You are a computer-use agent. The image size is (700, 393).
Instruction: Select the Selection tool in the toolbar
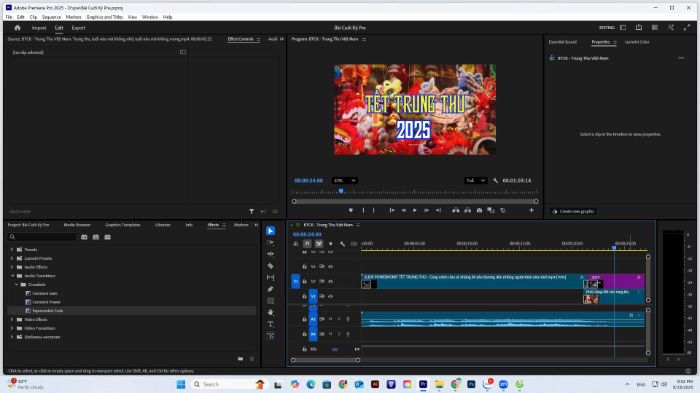pyautogui.click(x=271, y=231)
